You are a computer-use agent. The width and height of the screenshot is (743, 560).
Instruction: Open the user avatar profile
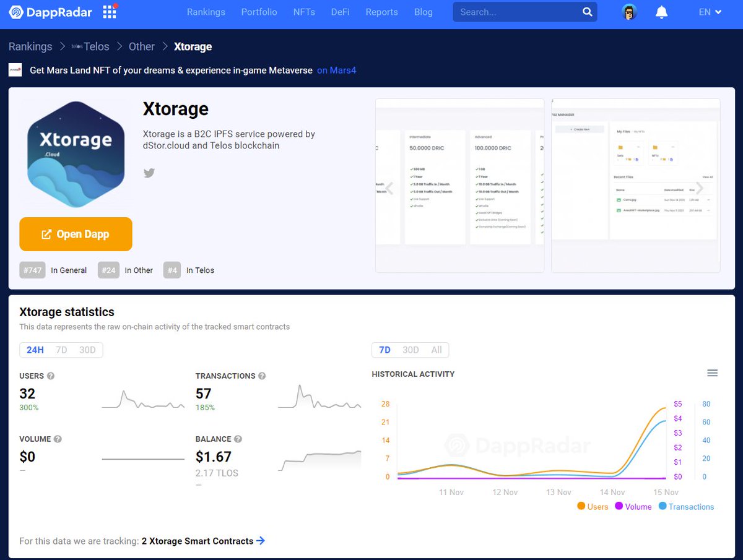tap(630, 12)
